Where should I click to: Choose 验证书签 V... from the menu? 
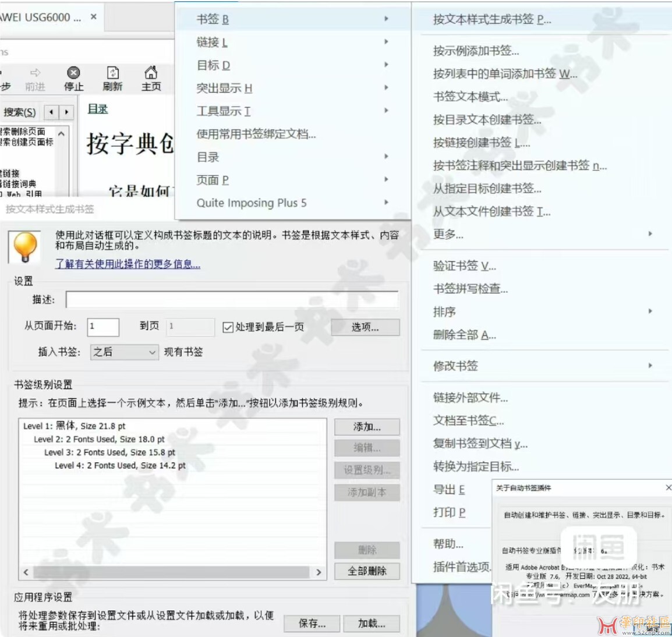coord(464,266)
